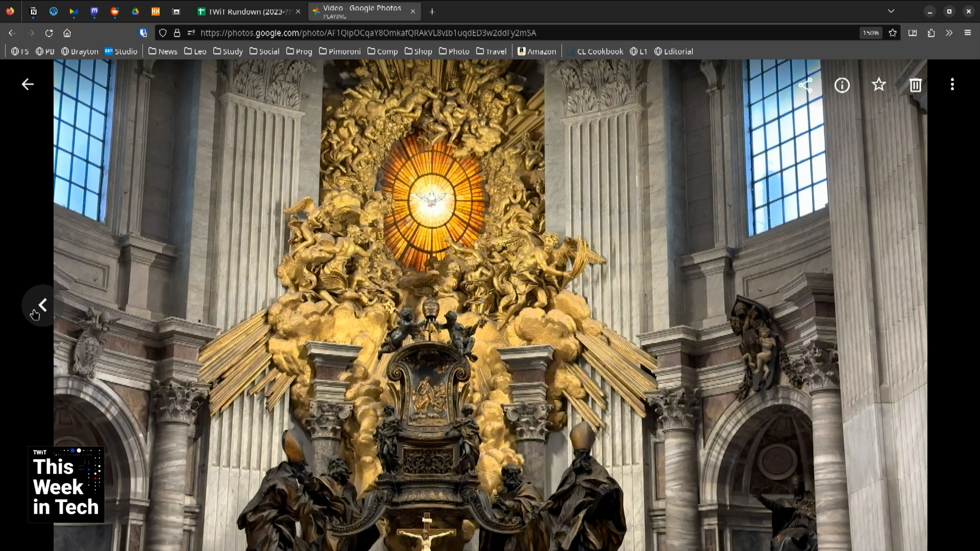Delete the photo using the trash icon
Viewport: 980px width, 551px height.
(x=915, y=85)
